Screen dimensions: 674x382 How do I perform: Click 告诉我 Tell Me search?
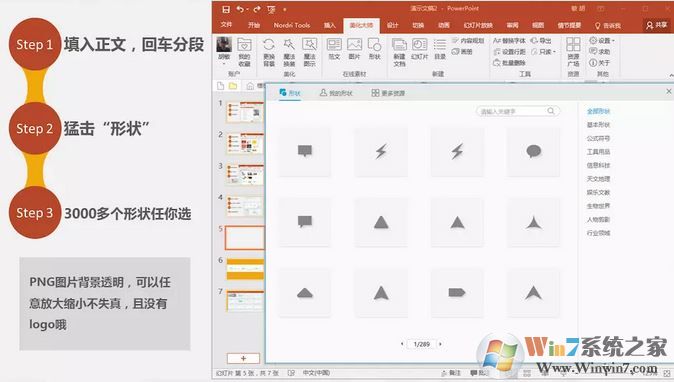(607, 26)
